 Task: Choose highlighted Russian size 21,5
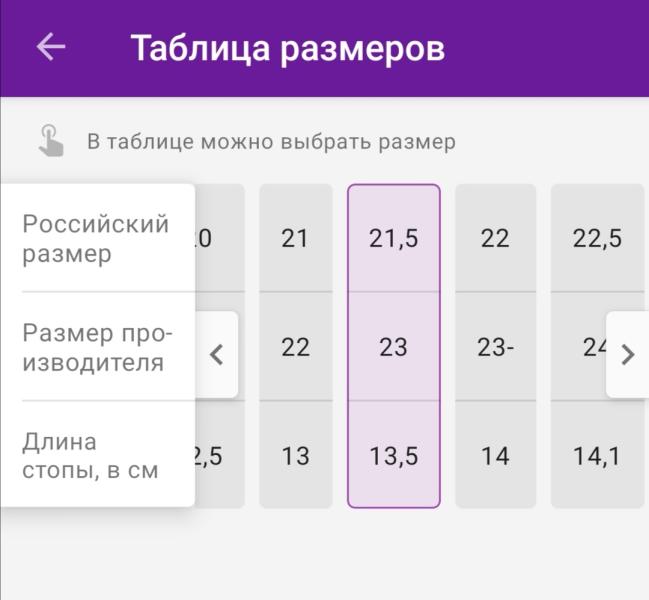(x=394, y=238)
